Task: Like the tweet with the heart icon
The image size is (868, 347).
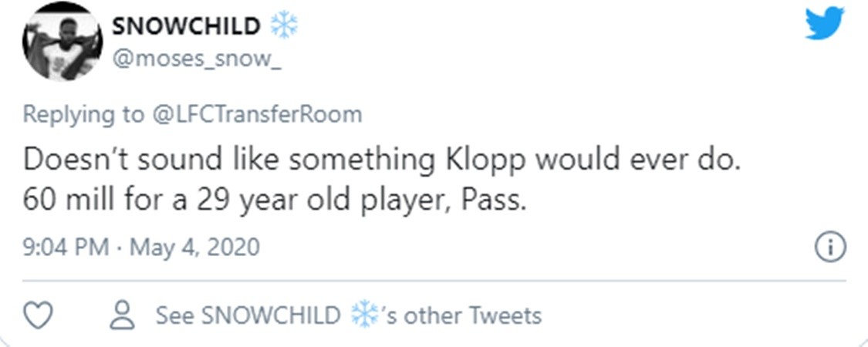Action: tap(39, 315)
